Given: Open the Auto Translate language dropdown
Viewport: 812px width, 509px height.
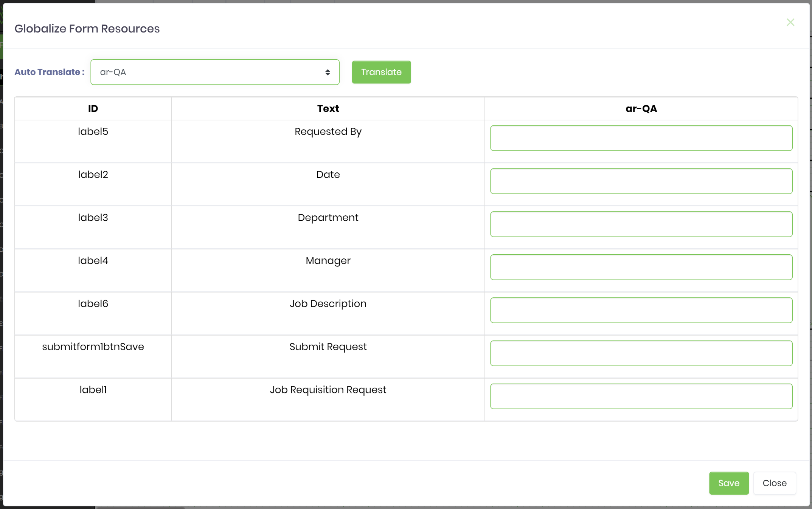Looking at the screenshot, I should point(214,72).
